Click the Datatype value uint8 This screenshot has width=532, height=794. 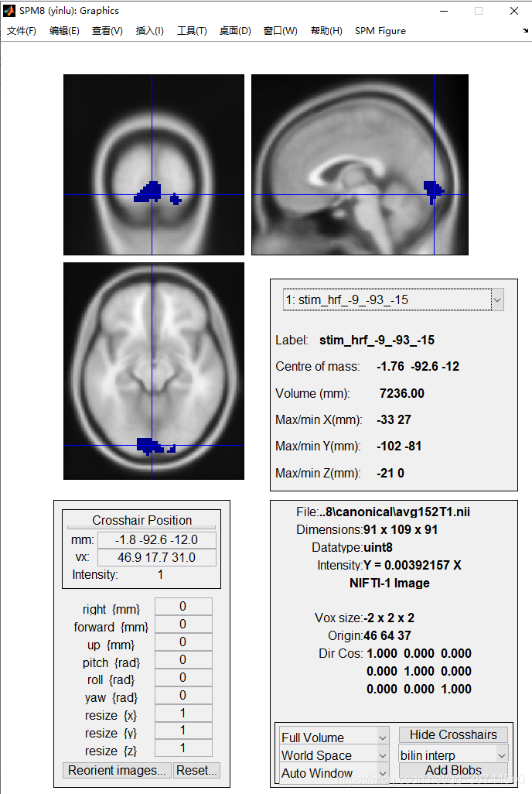(x=378, y=547)
